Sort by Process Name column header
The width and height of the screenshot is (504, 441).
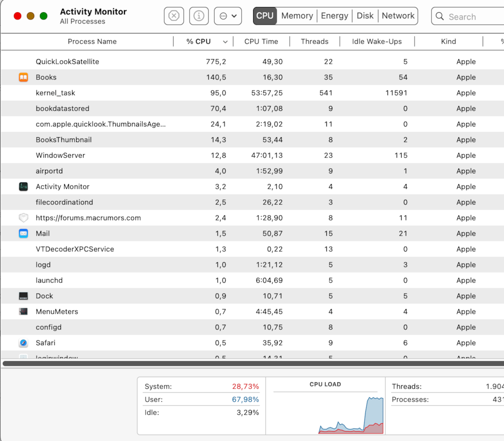(92, 41)
